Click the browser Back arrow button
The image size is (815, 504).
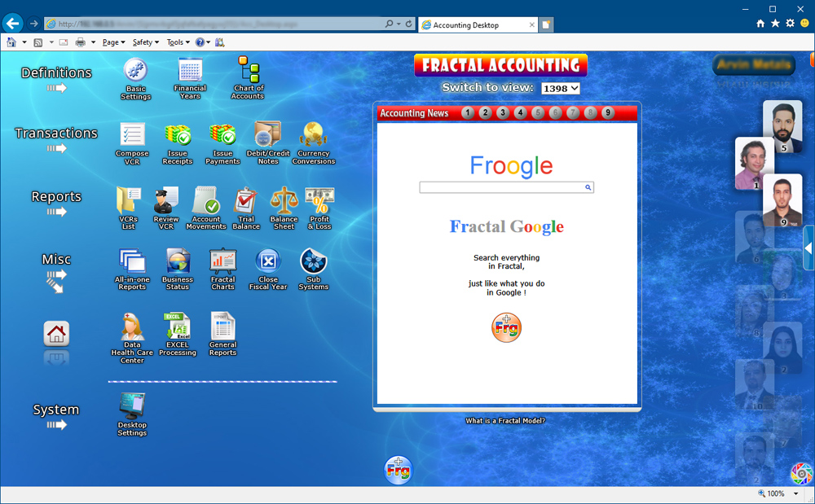[12, 24]
